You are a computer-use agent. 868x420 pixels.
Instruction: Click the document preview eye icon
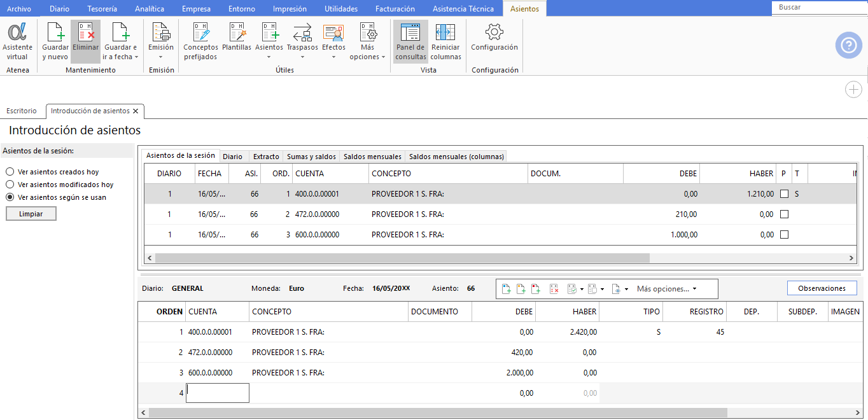[616, 289]
